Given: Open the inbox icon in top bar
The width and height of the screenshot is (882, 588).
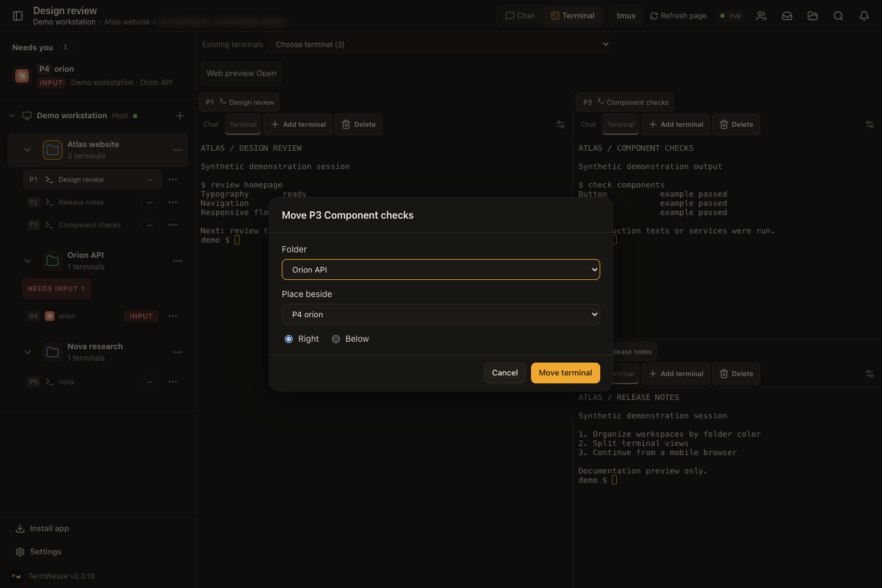Looking at the screenshot, I should pyautogui.click(x=787, y=16).
